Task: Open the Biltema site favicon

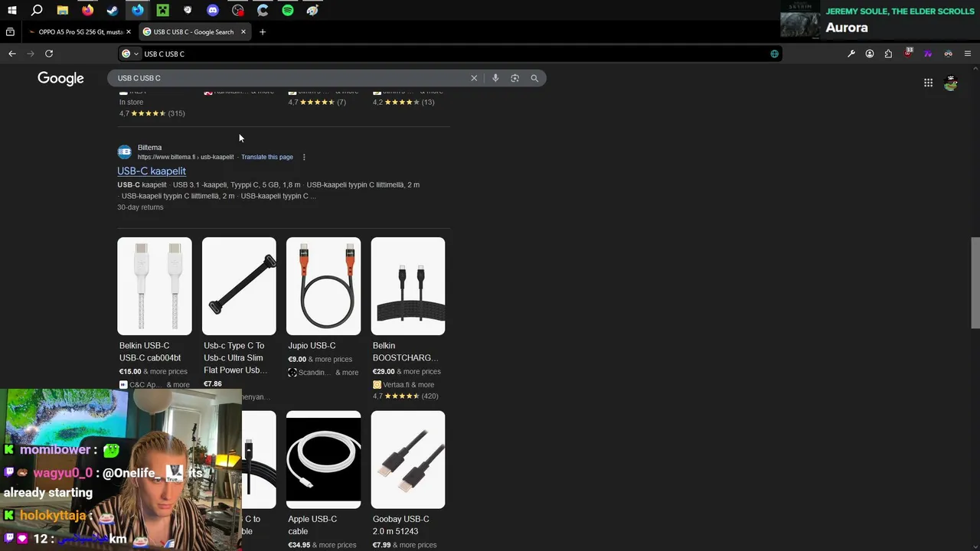Action: (124, 152)
